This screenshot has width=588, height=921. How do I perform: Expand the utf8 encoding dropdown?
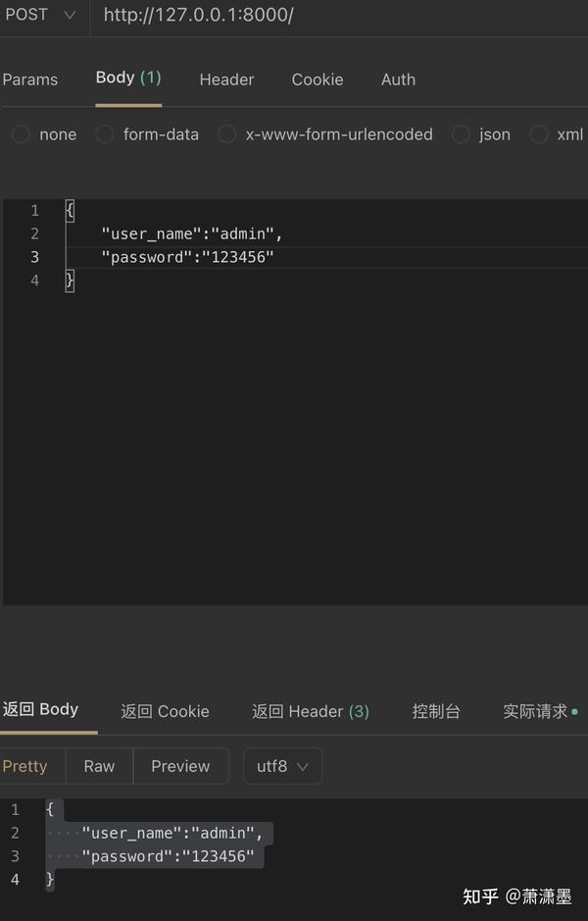282,766
